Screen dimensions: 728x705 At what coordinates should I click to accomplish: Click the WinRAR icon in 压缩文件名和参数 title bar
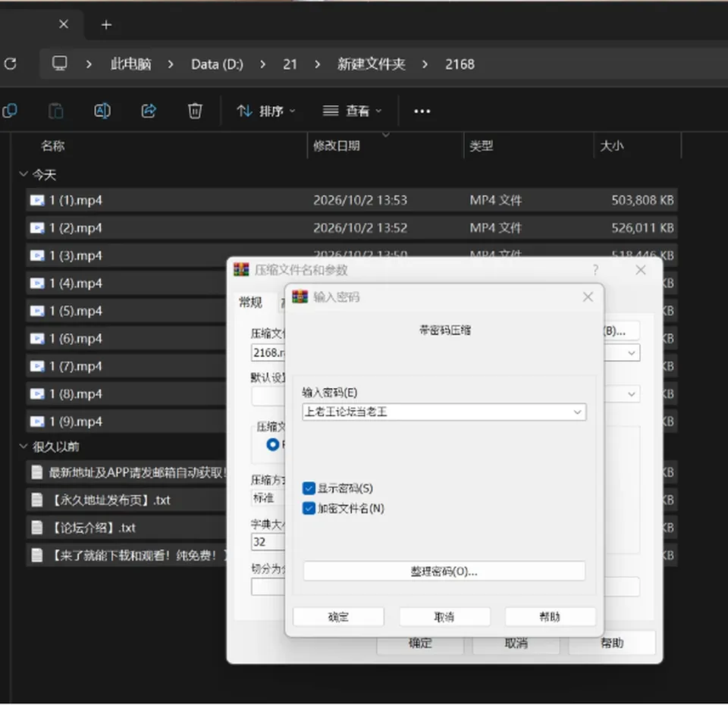pyautogui.click(x=241, y=269)
